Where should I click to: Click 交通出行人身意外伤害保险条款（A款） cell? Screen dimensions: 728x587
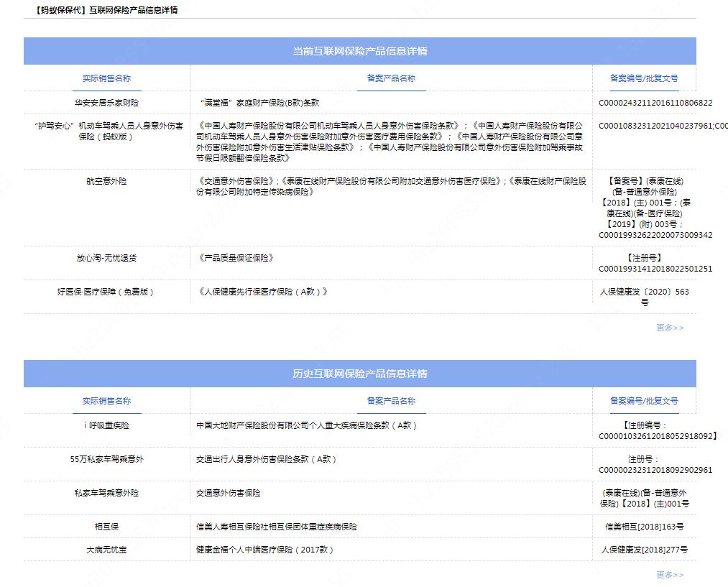(x=266, y=459)
